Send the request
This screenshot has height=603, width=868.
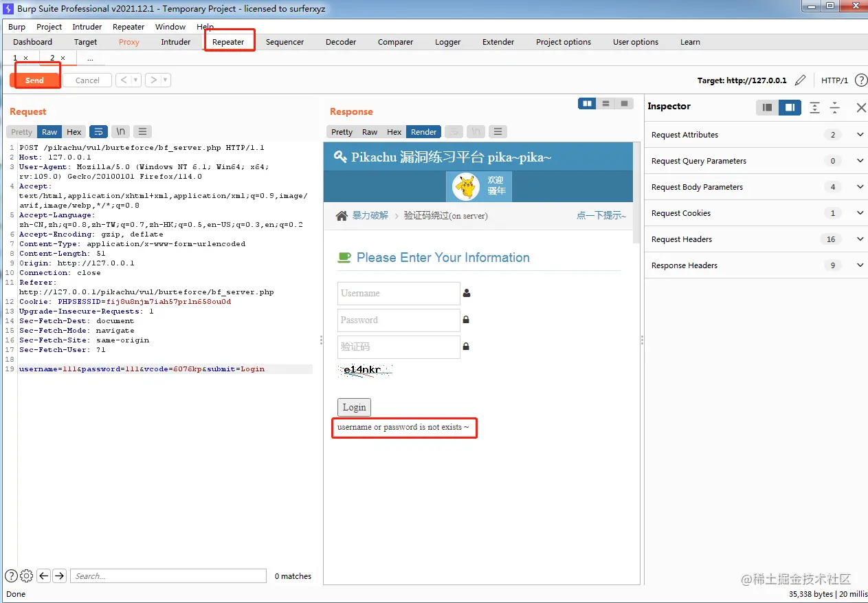click(34, 80)
